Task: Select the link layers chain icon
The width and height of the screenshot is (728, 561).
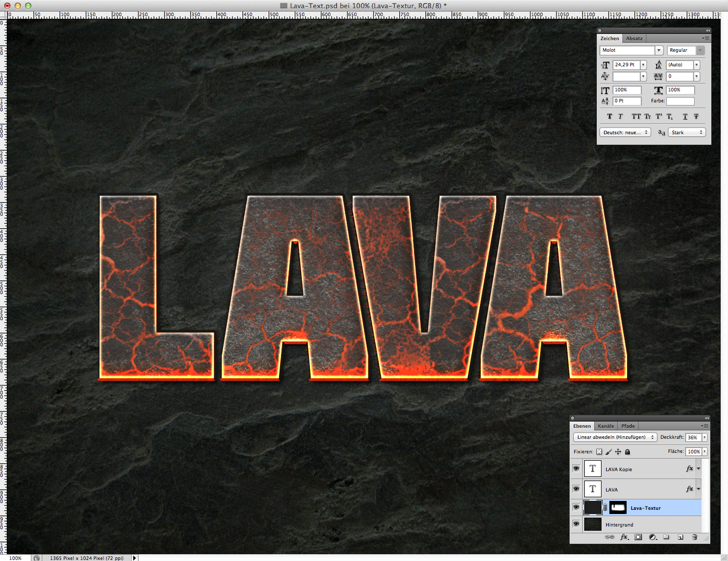Action: click(x=609, y=537)
